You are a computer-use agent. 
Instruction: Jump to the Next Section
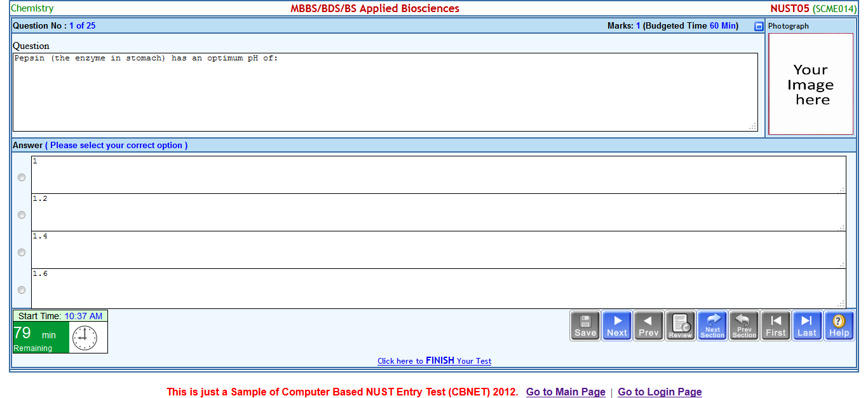click(x=712, y=325)
